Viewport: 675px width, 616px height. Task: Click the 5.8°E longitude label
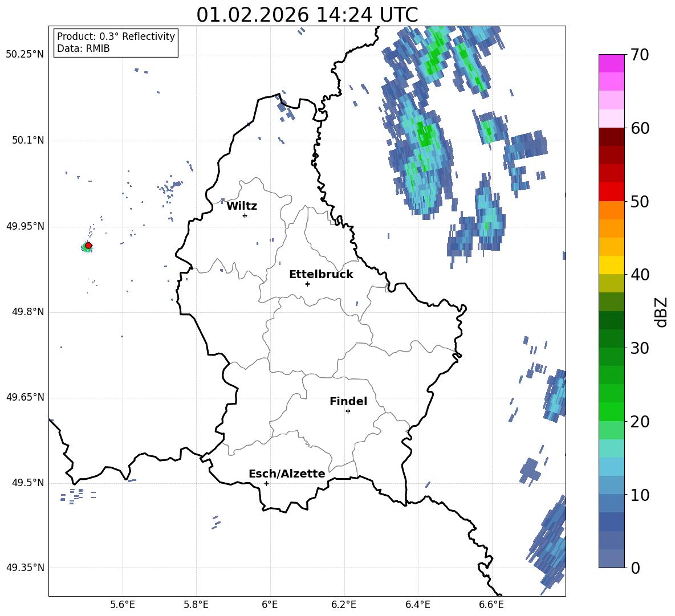click(x=196, y=605)
